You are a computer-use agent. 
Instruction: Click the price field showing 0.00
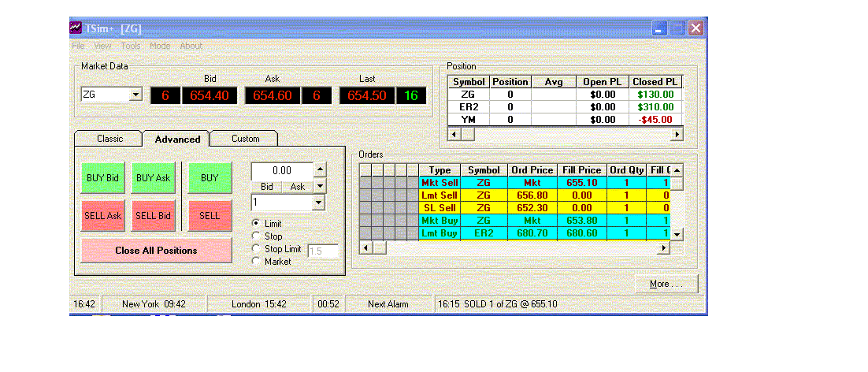pyautogui.click(x=282, y=170)
